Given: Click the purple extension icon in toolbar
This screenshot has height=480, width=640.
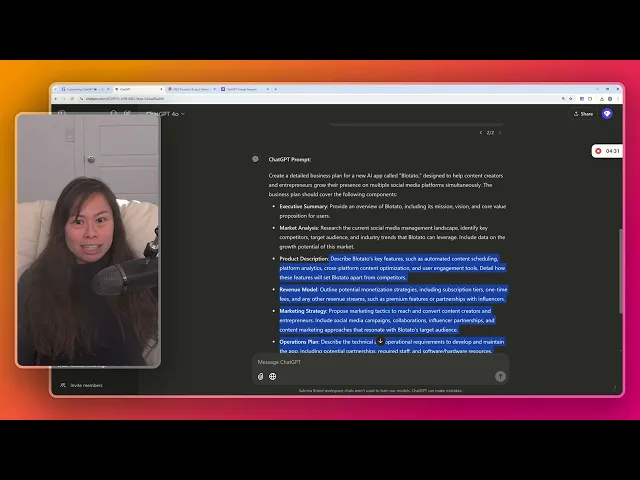Looking at the screenshot, I should point(582,99).
